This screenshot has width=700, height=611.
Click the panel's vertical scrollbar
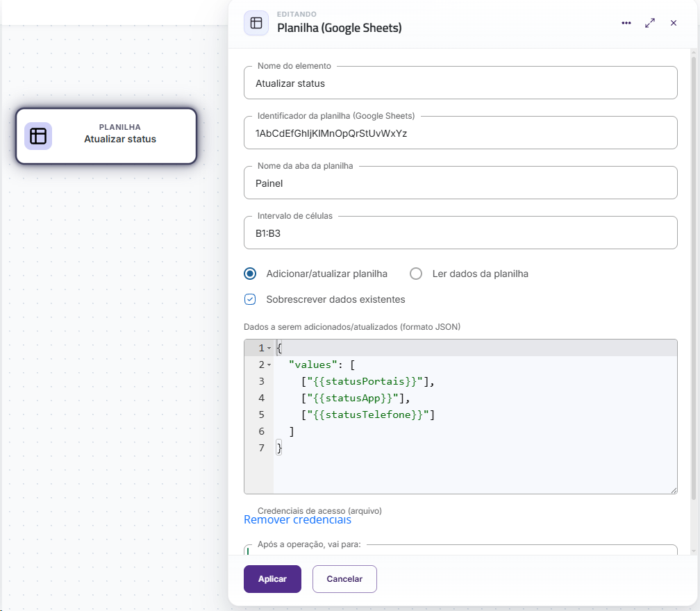[x=693, y=277]
